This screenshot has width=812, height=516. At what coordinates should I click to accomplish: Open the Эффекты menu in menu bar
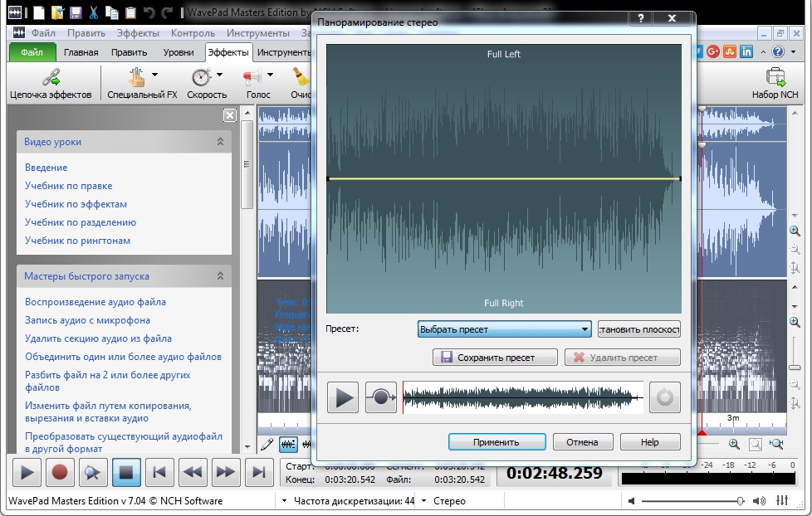(x=138, y=33)
